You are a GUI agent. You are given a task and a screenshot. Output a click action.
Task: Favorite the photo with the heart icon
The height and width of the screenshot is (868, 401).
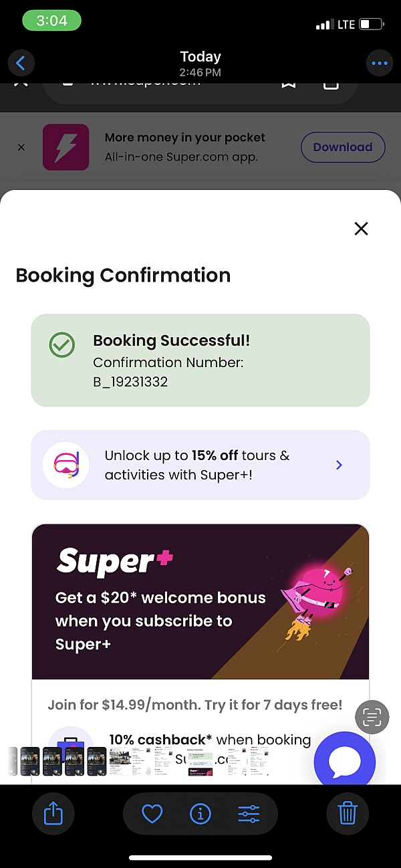tap(152, 813)
